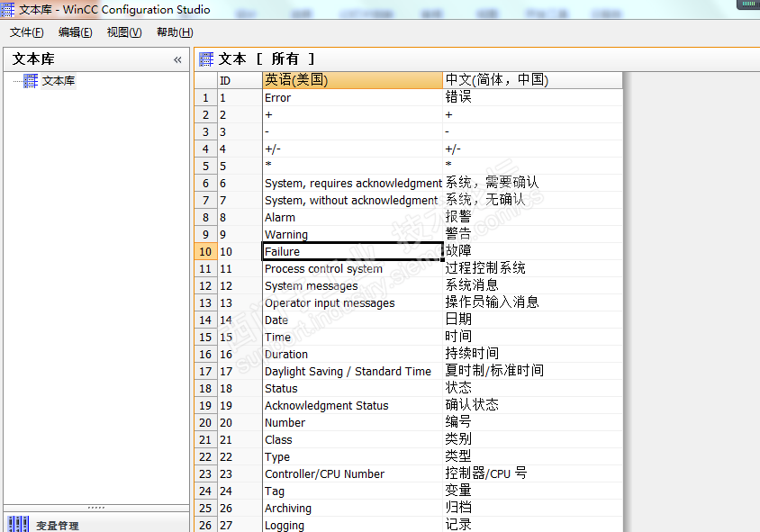This screenshot has width=760, height=532.
Task: Click the ID column header
Action: coord(240,80)
